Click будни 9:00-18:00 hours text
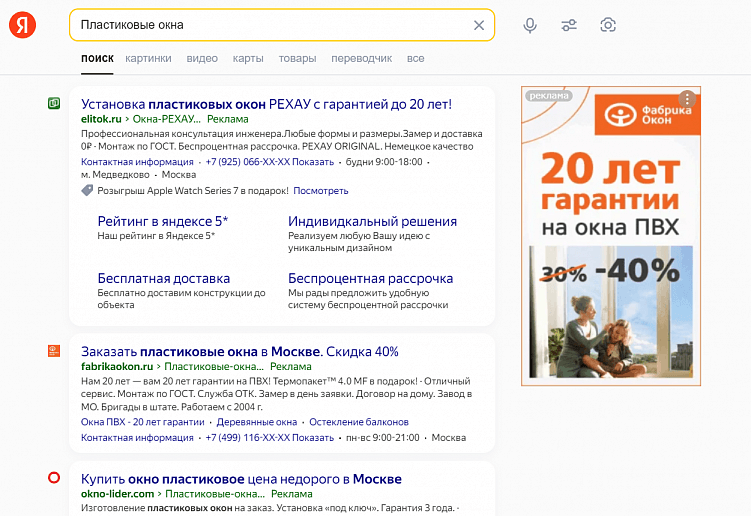Screen dimensions: 751x516 (x=384, y=162)
